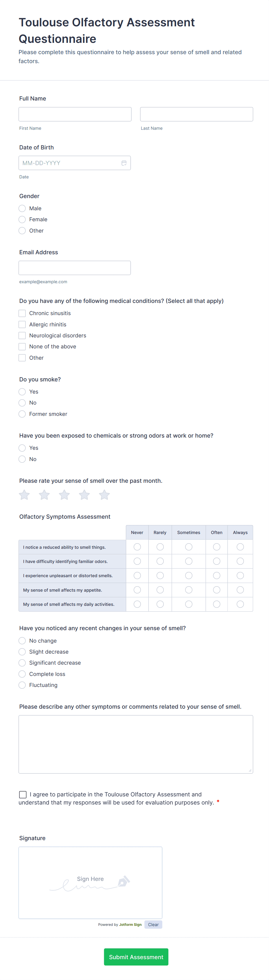
Task: Select Always for smell affecting appetite
Action: tap(240, 590)
